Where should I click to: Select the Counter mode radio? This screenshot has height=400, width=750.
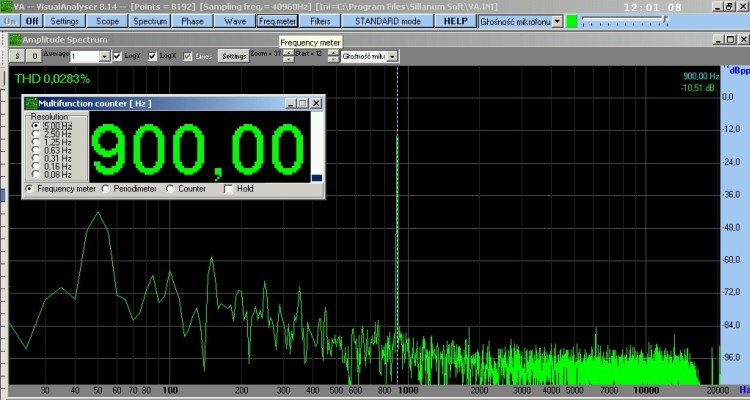tap(170, 189)
